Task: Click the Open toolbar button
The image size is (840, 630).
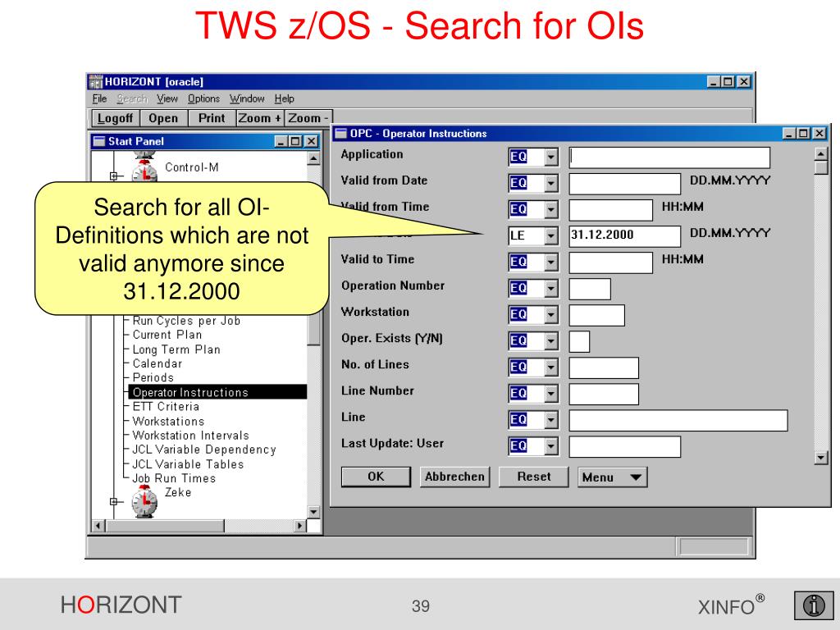Action: (163, 118)
